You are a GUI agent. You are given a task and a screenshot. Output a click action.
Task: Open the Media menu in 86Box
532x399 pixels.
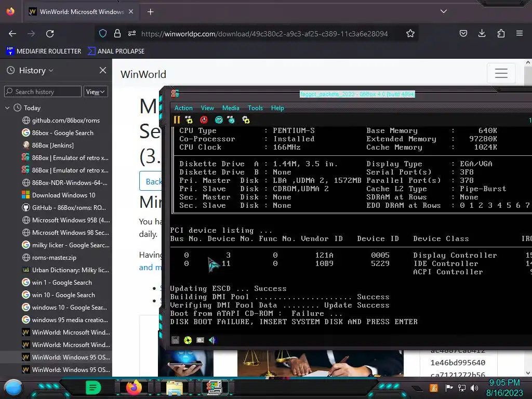(x=231, y=108)
